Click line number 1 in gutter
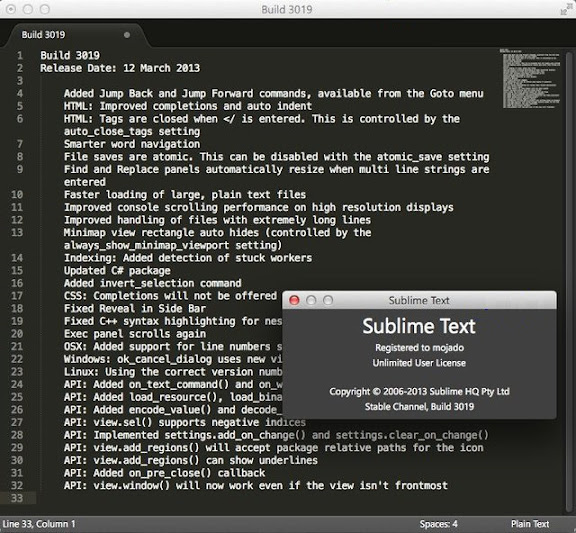 [x=20, y=55]
